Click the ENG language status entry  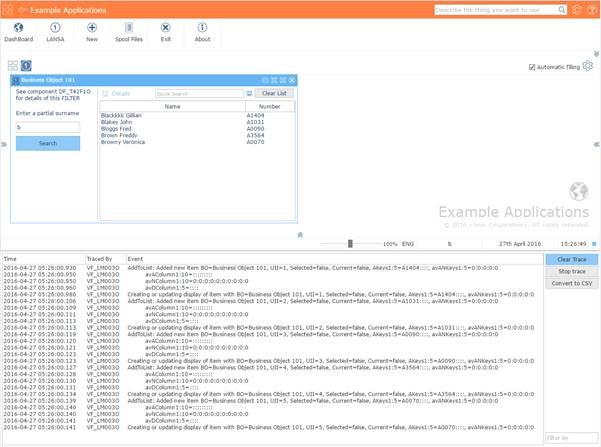[408, 244]
